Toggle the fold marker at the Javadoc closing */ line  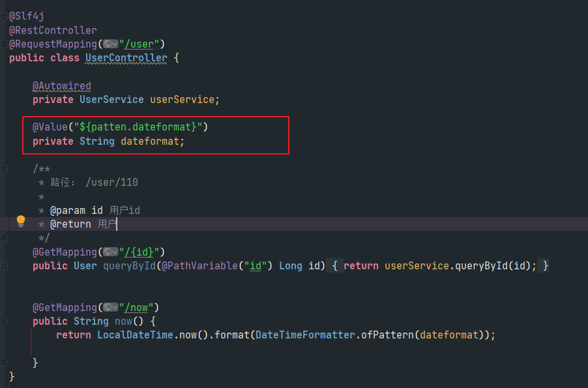click(x=4, y=238)
